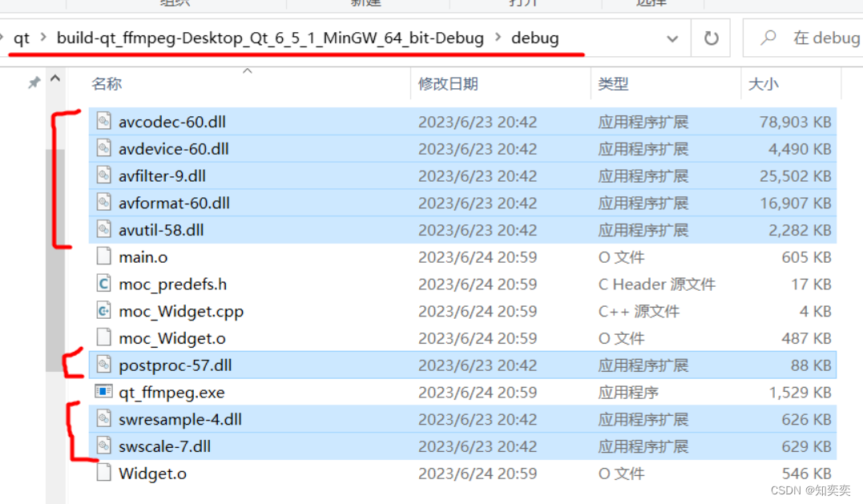
Task: Open the address bar history dropdown
Action: 672,38
